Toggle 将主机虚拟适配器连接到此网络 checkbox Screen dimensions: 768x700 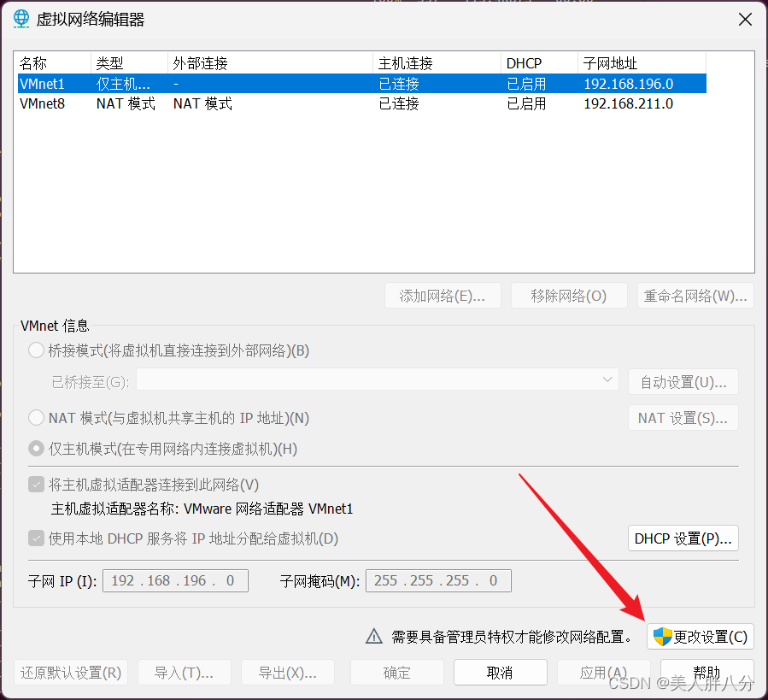pos(36,485)
